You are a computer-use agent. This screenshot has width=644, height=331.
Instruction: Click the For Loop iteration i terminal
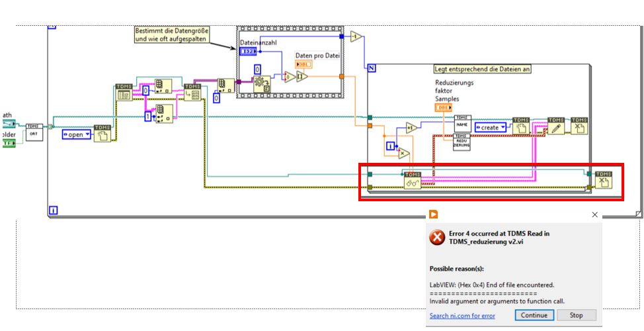[391, 146]
